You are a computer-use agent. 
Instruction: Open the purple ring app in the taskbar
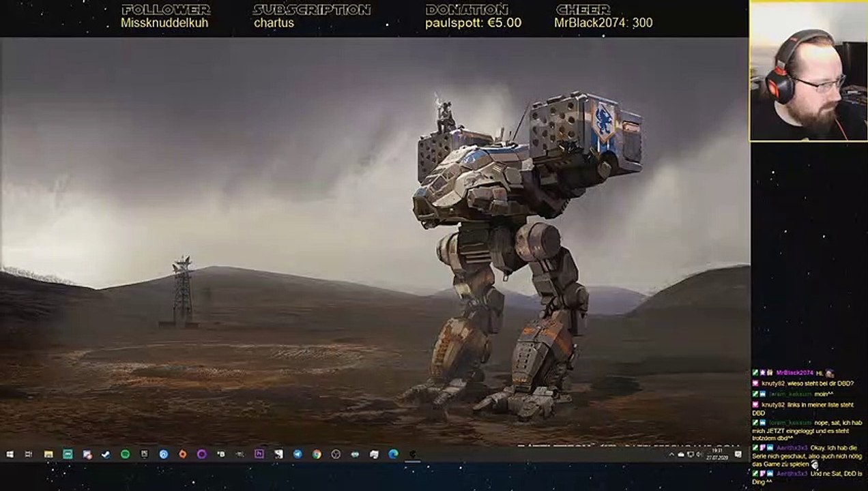(x=202, y=454)
